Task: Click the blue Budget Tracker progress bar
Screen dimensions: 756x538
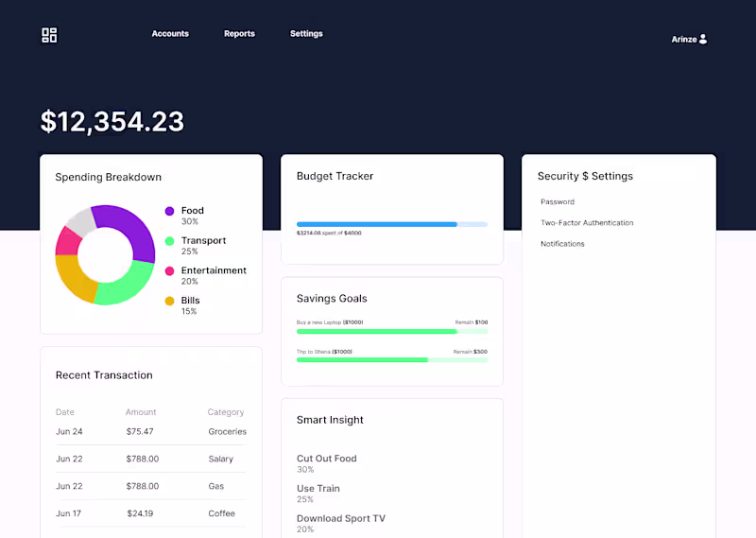Action: [x=392, y=224]
